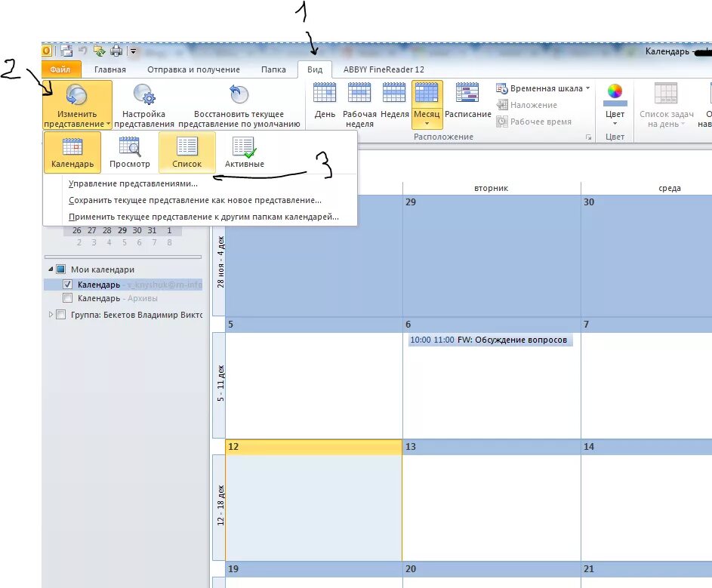Click the Print icon in quick access toolbar
Viewport: 712px width, 588px height.
116,51
